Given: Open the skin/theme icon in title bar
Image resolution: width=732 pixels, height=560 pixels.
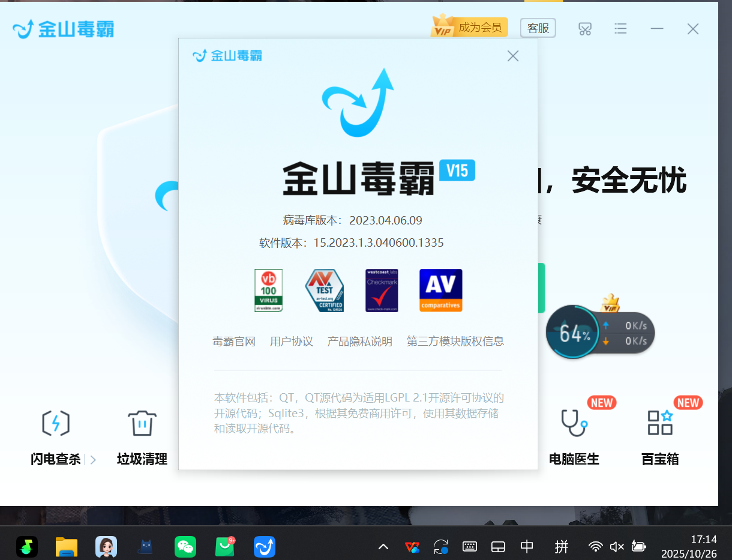Looking at the screenshot, I should (x=585, y=28).
